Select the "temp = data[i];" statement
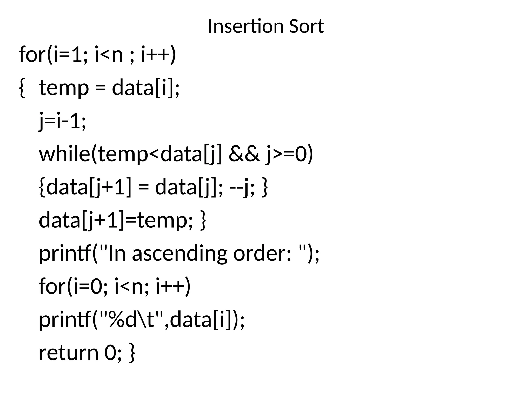The image size is (532, 399). (x=109, y=88)
